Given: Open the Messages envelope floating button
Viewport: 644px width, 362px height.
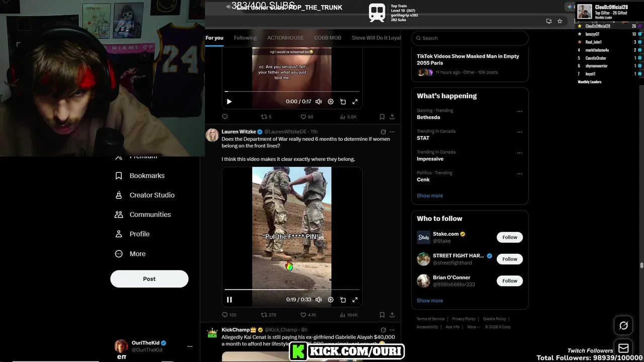Looking at the screenshot, I should (x=623, y=348).
